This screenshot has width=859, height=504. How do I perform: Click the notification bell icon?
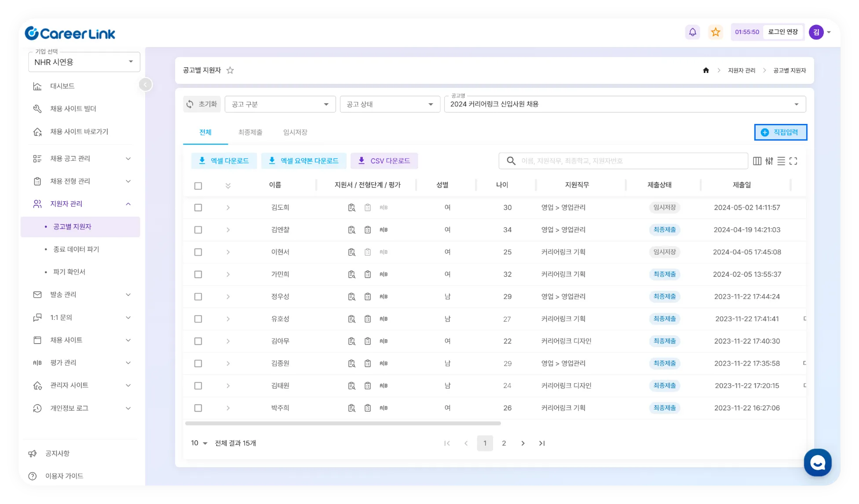point(692,32)
